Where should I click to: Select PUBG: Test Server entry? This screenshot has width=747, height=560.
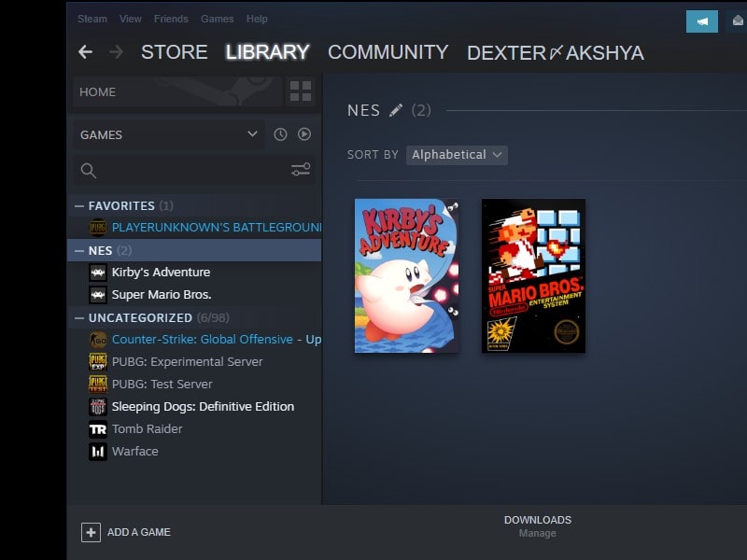coord(162,385)
